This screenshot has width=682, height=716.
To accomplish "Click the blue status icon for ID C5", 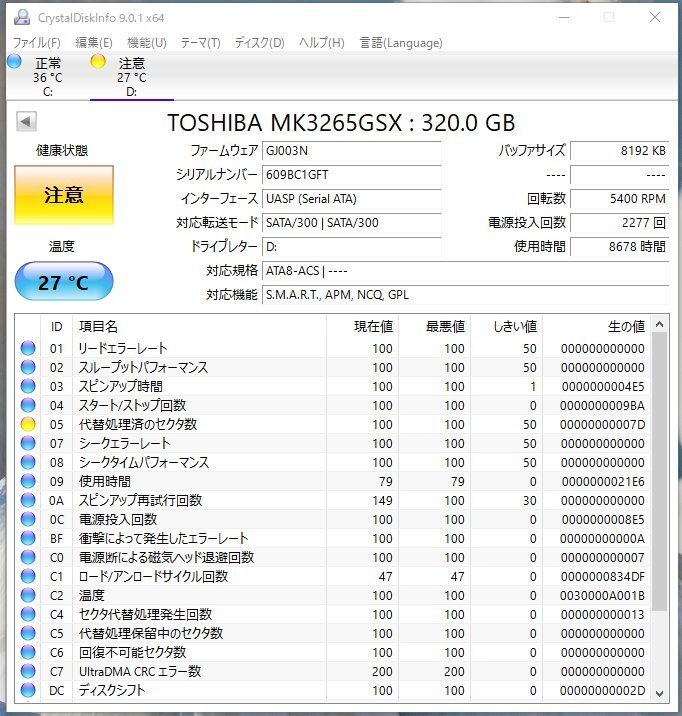I will [28, 633].
